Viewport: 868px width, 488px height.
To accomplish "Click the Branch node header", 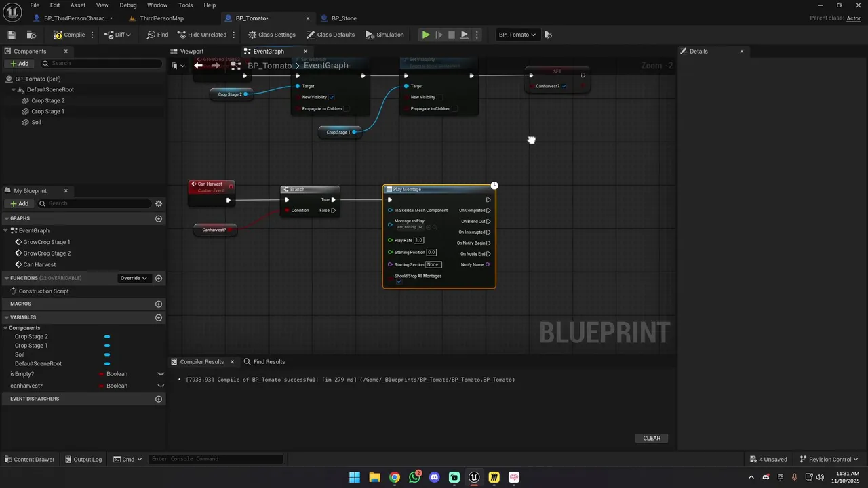I will point(310,189).
